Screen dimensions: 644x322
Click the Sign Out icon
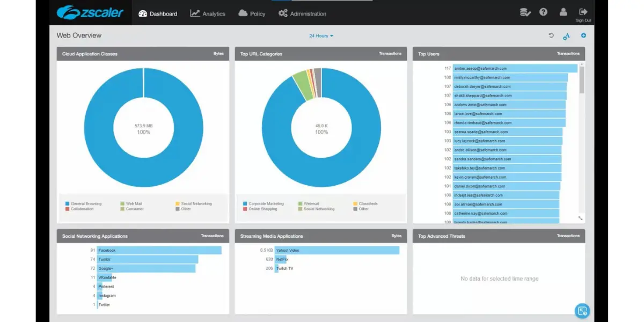(x=583, y=12)
